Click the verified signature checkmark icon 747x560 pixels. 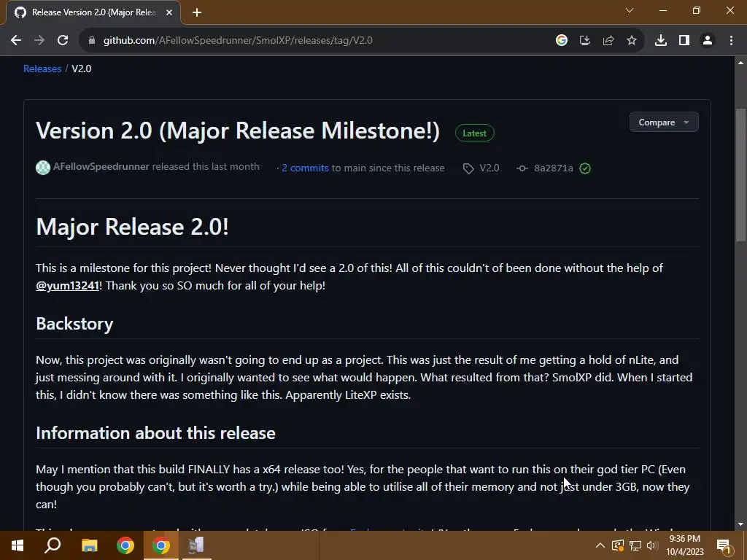click(585, 168)
